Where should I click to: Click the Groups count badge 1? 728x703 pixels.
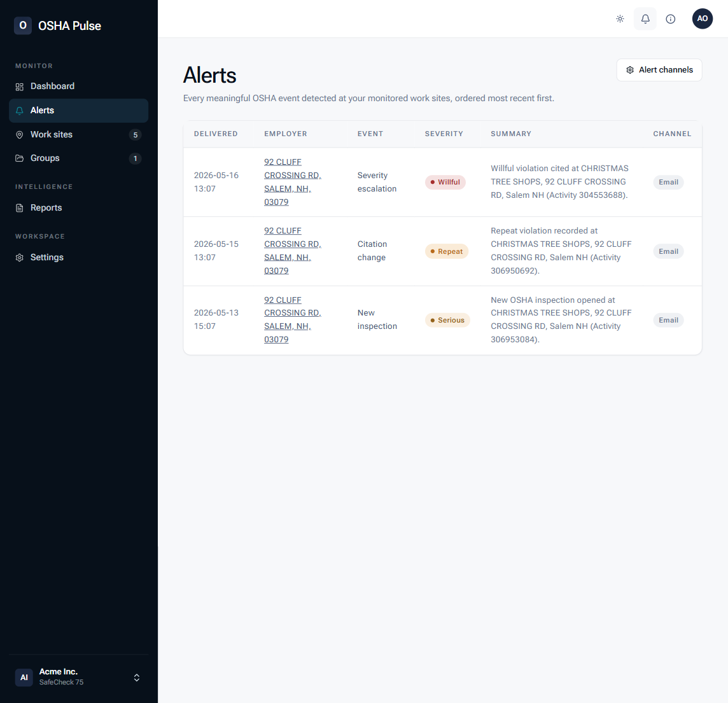[x=135, y=158]
